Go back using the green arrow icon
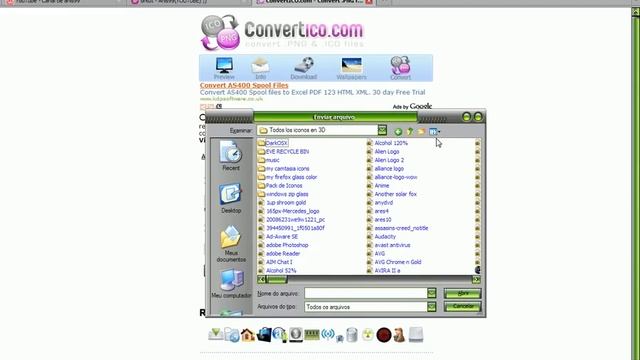This screenshot has height=360, width=640. click(398, 131)
